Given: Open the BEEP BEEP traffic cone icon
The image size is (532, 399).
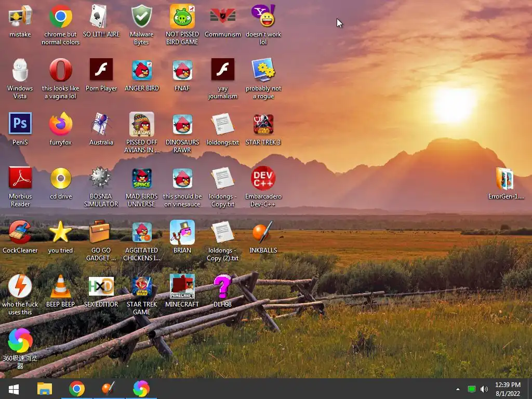Looking at the screenshot, I should click(60, 286).
